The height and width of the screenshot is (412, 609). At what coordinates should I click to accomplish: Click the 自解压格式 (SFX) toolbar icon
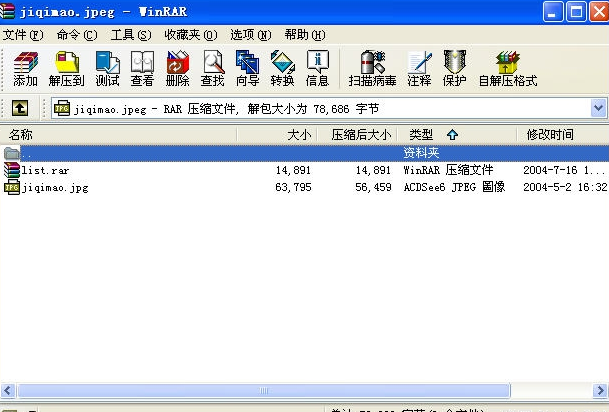click(508, 68)
